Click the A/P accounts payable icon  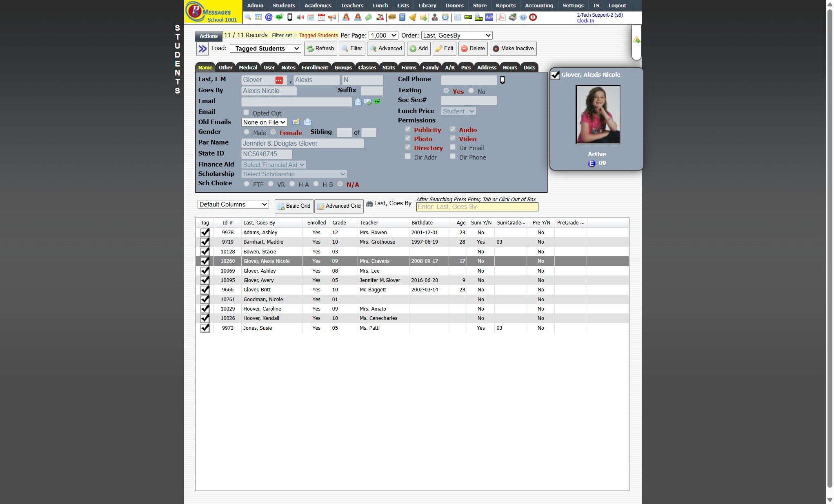pos(489,17)
